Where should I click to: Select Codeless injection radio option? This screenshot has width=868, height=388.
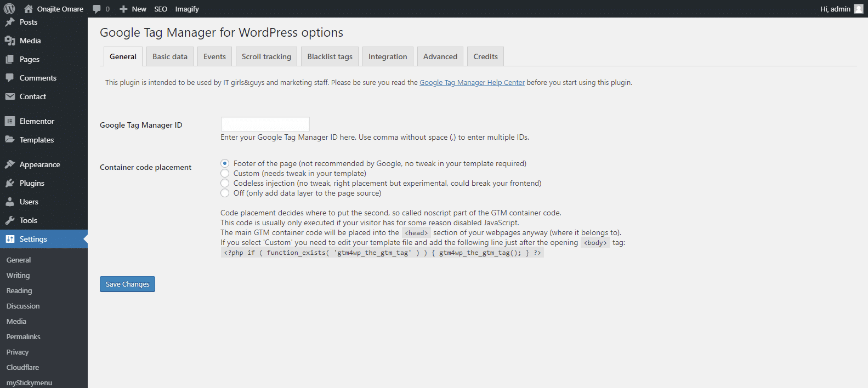(225, 183)
